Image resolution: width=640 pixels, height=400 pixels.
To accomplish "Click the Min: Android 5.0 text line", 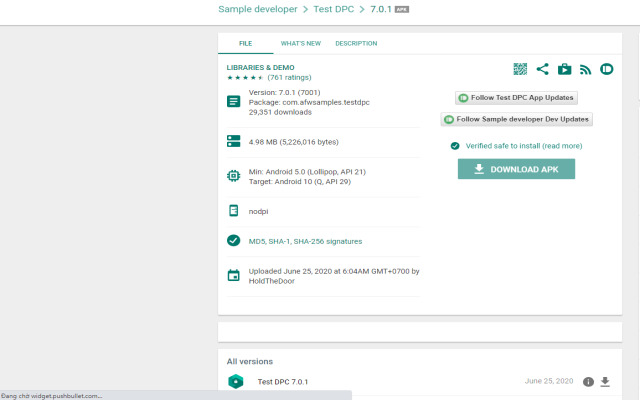I will (307, 171).
